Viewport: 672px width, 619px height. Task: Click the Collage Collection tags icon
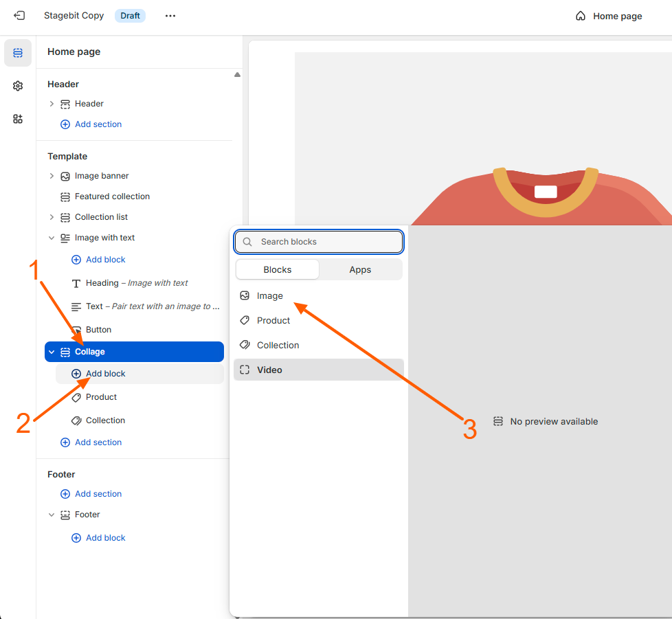coord(76,420)
